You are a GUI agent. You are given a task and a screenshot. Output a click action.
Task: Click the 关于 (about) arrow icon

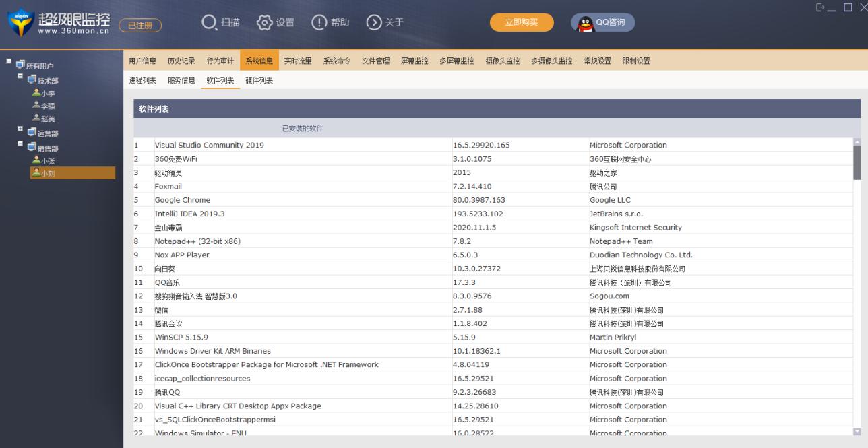373,23
